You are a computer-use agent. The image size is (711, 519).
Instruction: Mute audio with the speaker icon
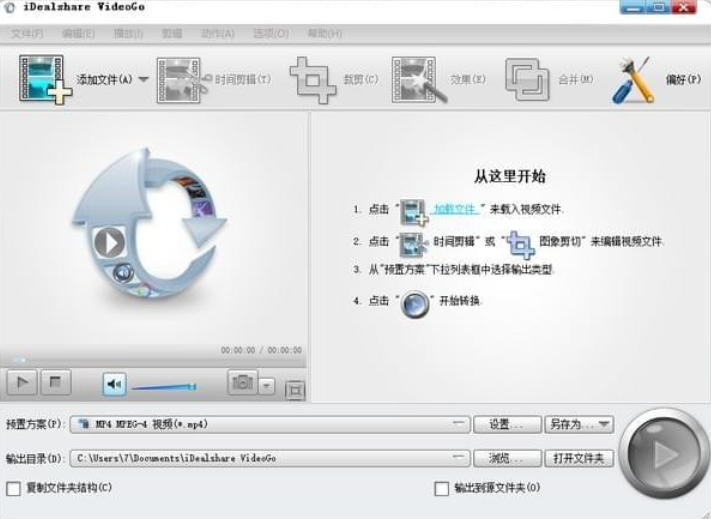114,383
